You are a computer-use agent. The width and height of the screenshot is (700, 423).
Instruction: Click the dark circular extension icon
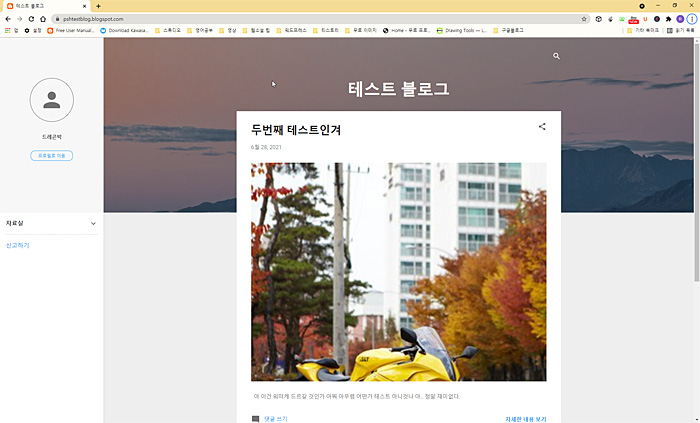click(x=657, y=19)
